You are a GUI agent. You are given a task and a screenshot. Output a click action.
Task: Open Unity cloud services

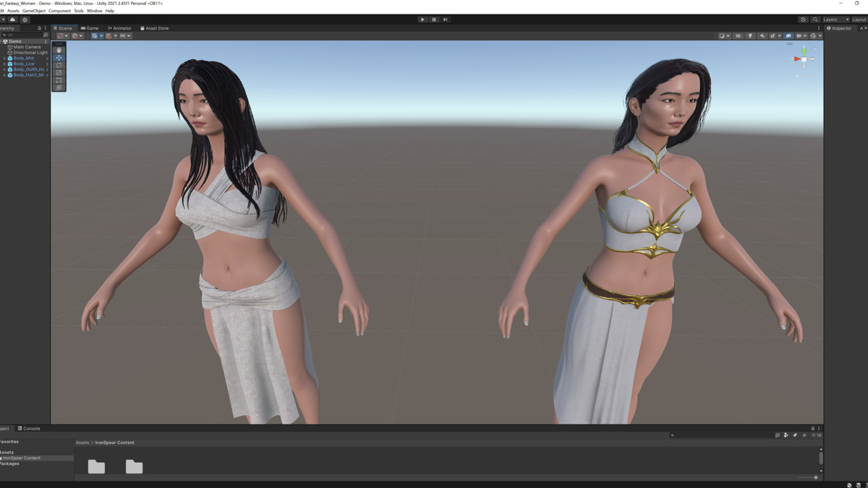click(12, 20)
